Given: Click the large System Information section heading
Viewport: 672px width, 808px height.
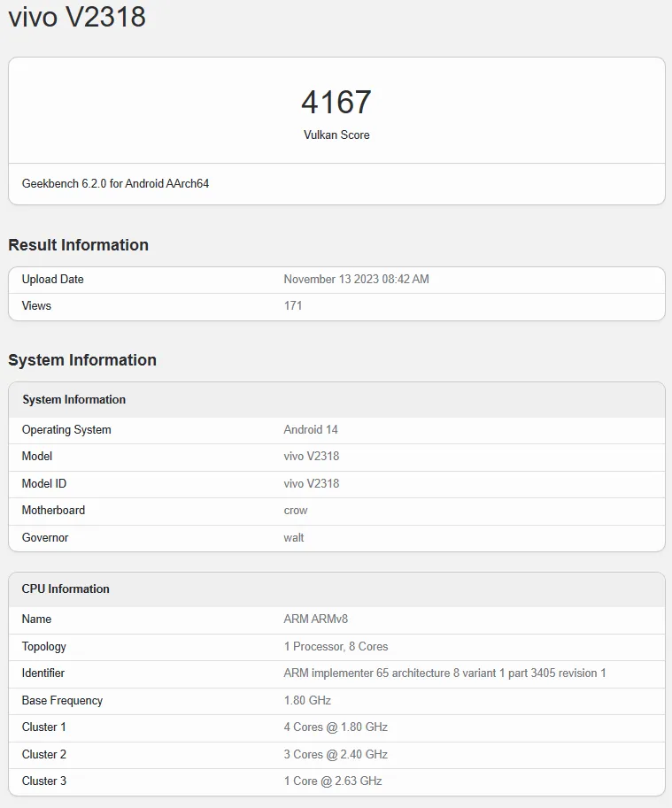Looking at the screenshot, I should (x=82, y=359).
